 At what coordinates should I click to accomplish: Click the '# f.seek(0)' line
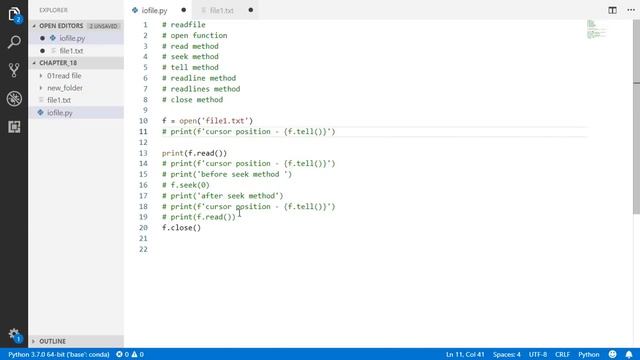click(186, 185)
